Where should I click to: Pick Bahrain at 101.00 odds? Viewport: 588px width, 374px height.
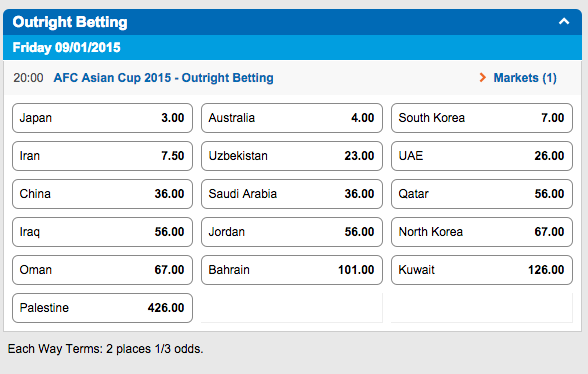coord(292,270)
